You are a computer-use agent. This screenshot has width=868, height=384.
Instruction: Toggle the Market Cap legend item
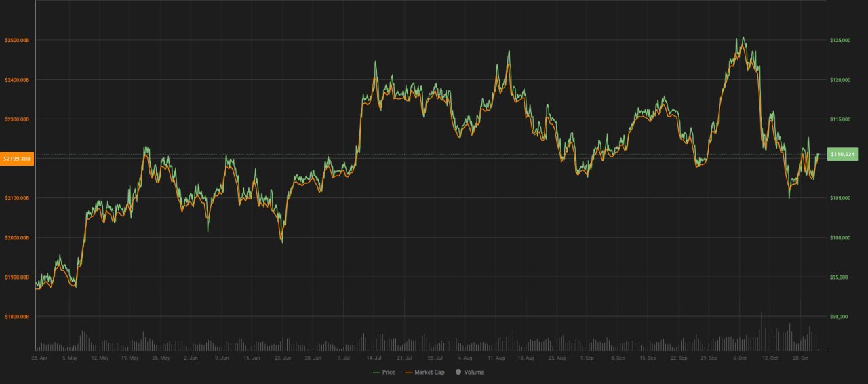tap(425, 372)
